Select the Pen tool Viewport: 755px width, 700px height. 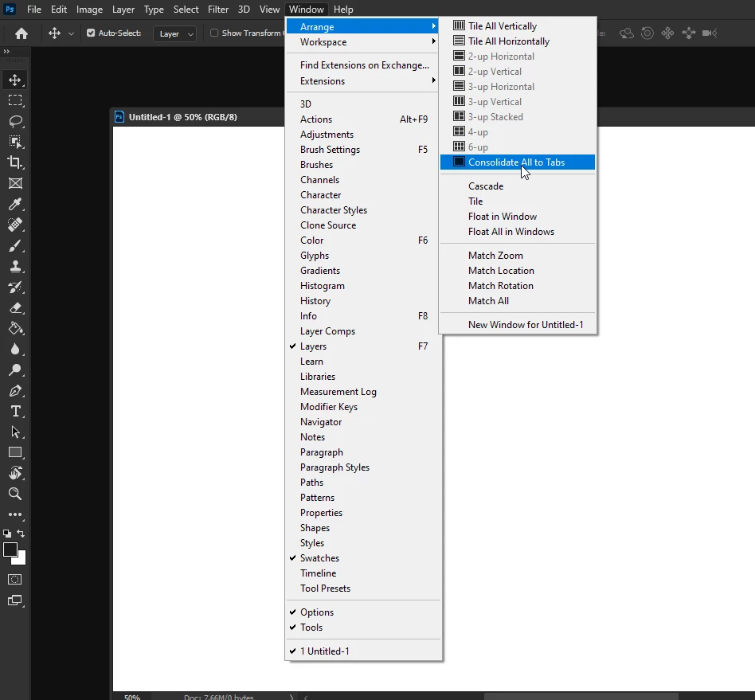[15, 390]
